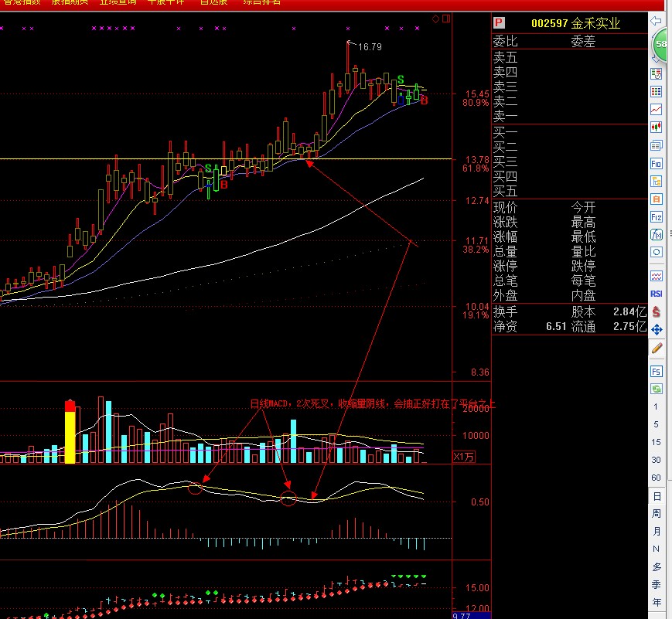Screen dimensions: 672x619
Task: Click the red S icon in sidebar
Action: click(657, 311)
